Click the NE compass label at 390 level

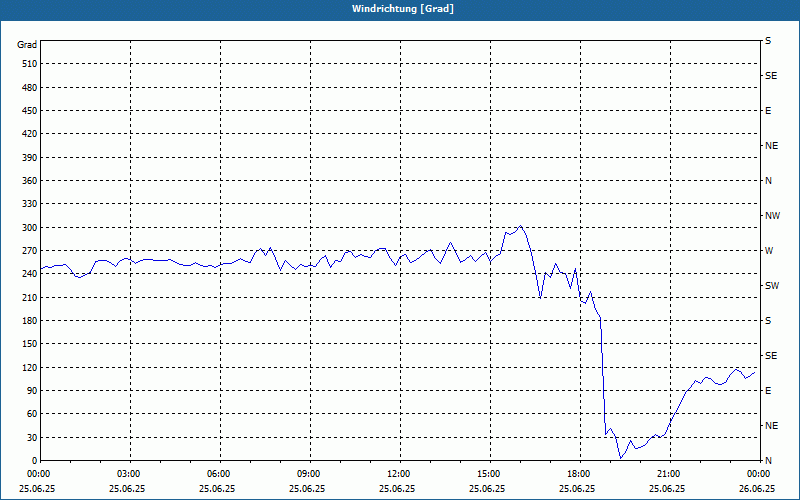(x=772, y=146)
